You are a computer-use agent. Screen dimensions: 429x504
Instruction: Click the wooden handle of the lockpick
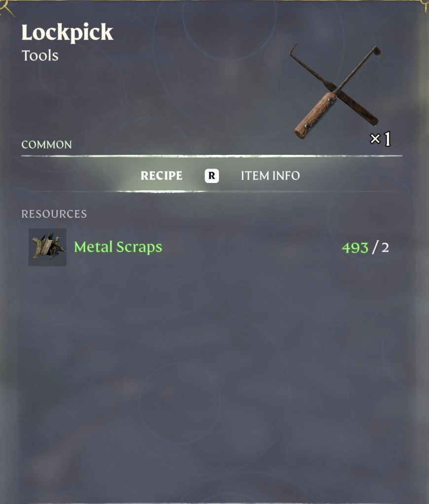(x=315, y=115)
